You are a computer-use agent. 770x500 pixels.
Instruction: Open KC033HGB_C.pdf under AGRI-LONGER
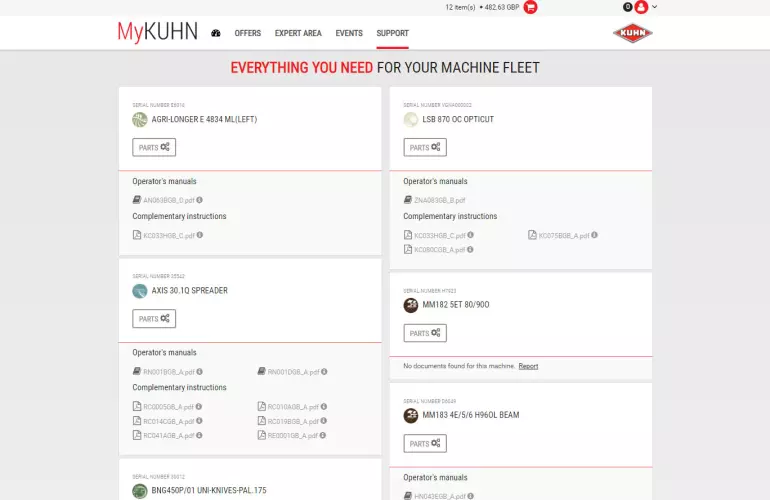click(169, 235)
